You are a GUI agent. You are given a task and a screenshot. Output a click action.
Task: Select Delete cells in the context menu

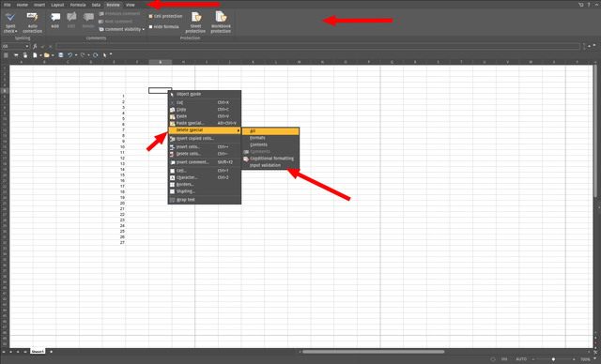[x=205, y=154]
